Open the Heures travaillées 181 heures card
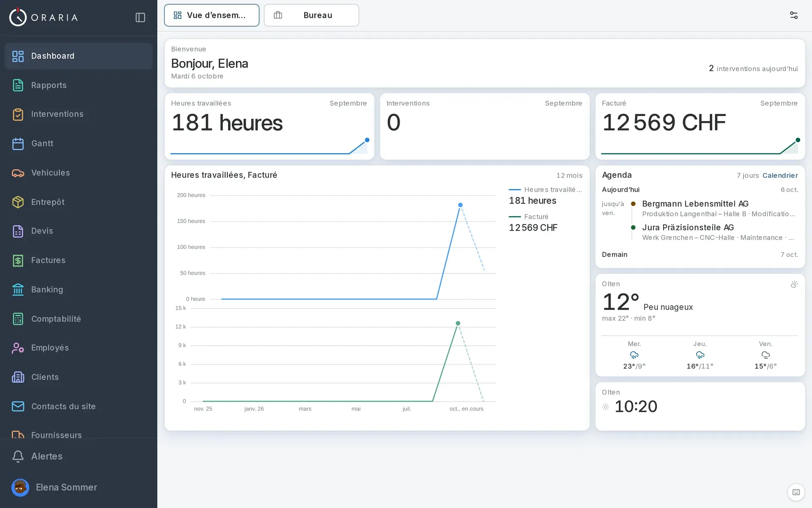Screen dimensions: 812x508 [x=269, y=127]
